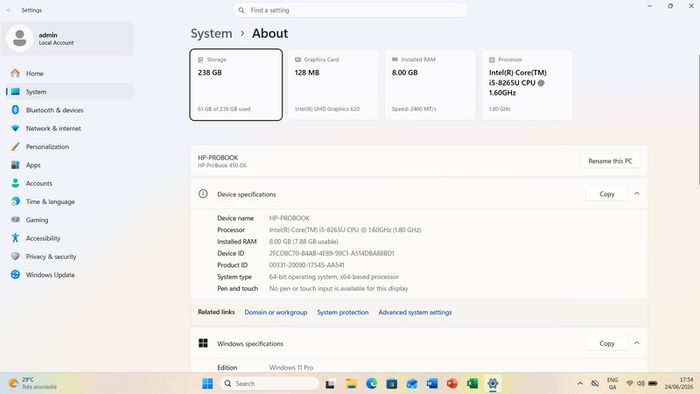This screenshot has height=394, width=700.
Task: Collapse the Device specifications section
Action: click(x=637, y=194)
